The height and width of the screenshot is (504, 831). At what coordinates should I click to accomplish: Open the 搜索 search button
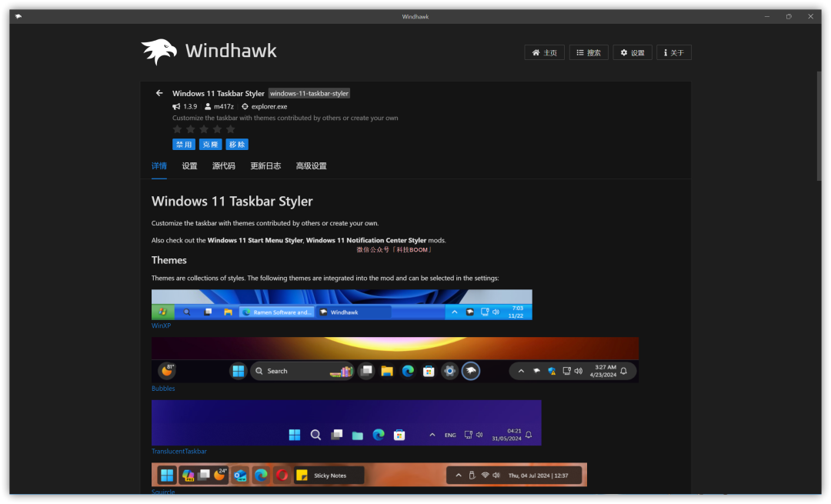point(589,52)
